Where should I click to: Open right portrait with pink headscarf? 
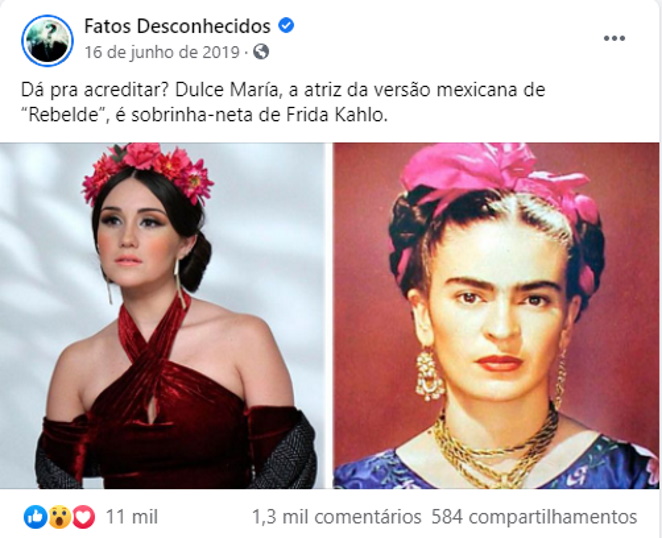(x=496, y=315)
